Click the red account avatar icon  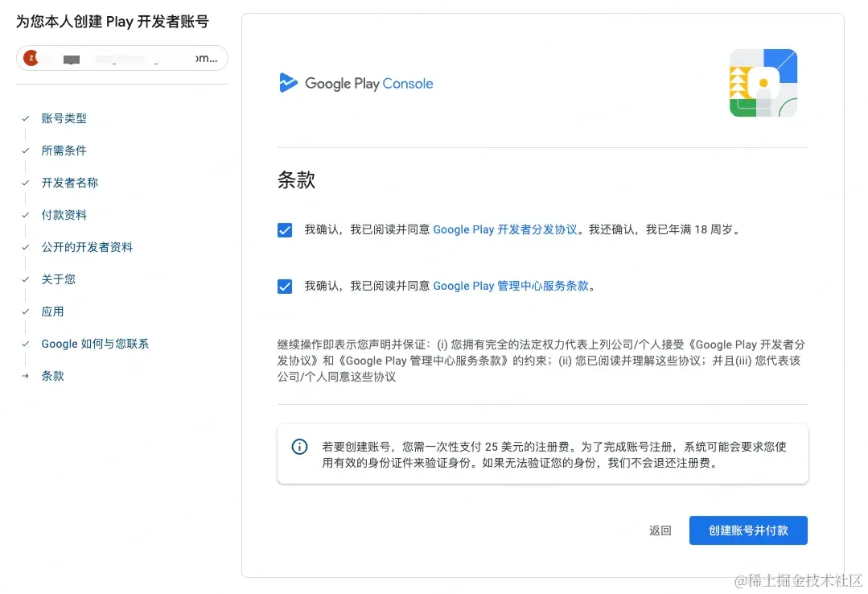point(31,58)
